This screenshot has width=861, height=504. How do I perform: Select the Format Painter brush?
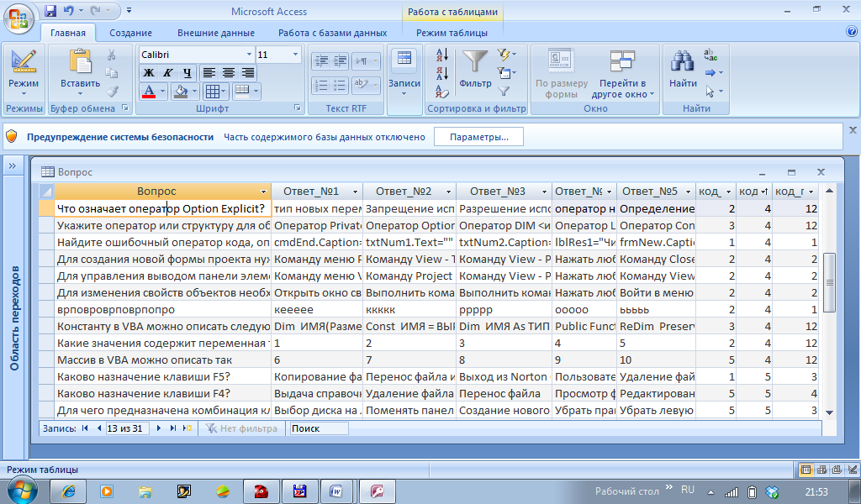pyautogui.click(x=113, y=91)
